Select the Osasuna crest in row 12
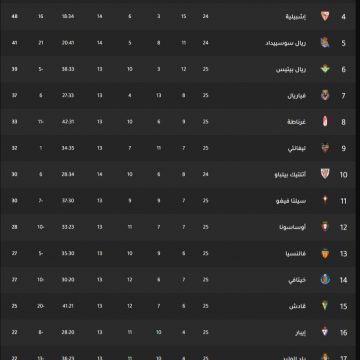 click(x=325, y=227)
